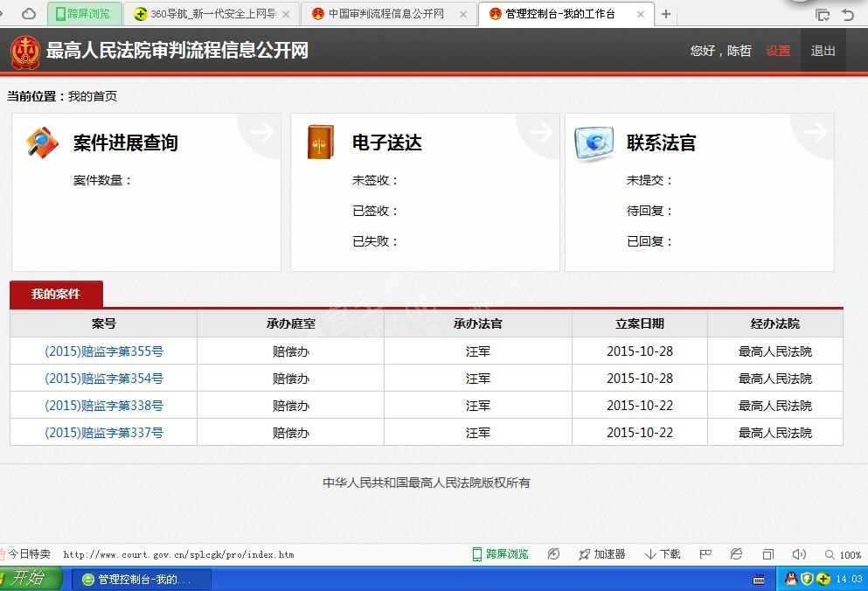Viewport: 868px width, 591px height.
Task: Click the keyboard icon in the taskbar
Action: click(x=759, y=580)
